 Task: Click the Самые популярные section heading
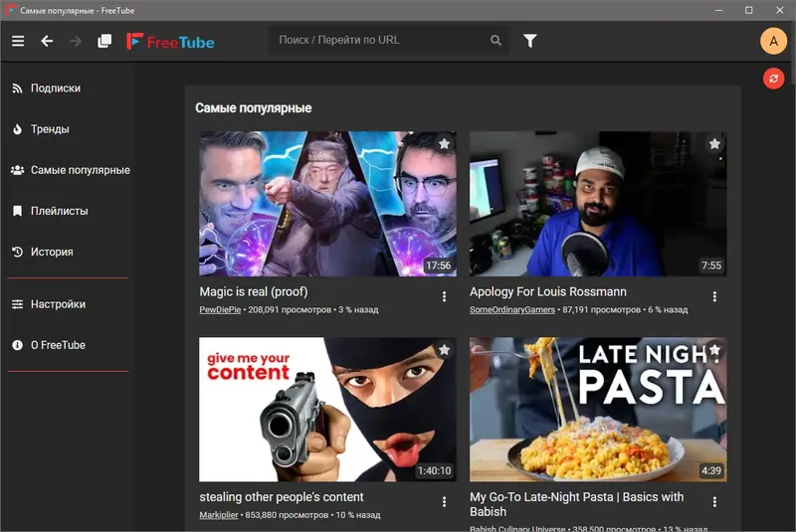[254, 108]
